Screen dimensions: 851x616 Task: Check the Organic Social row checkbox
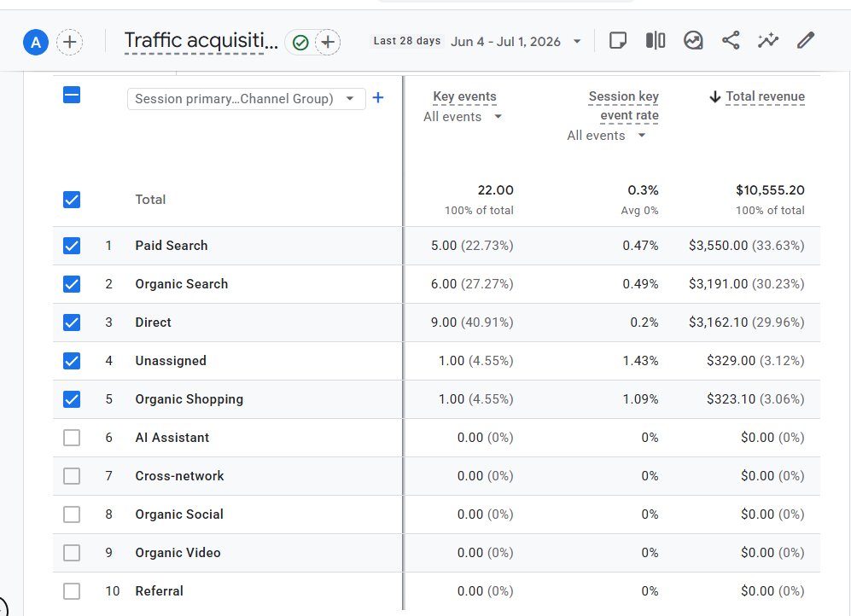tap(72, 514)
